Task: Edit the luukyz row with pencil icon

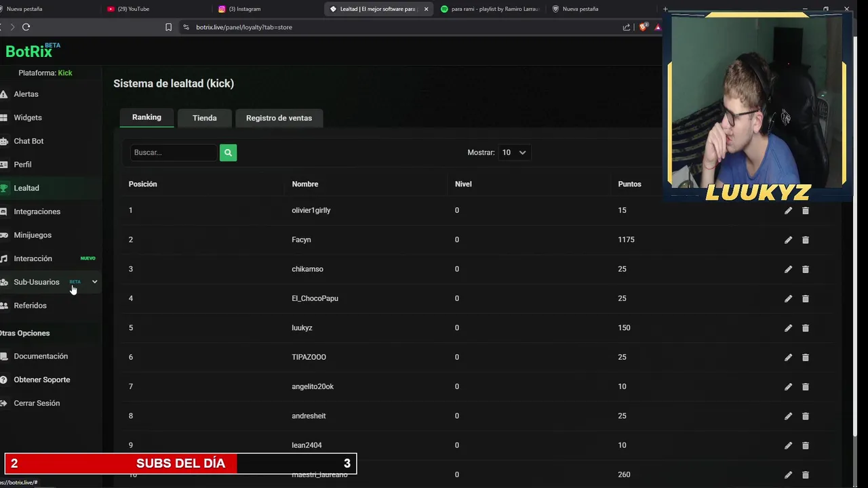Action: (788, 328)
